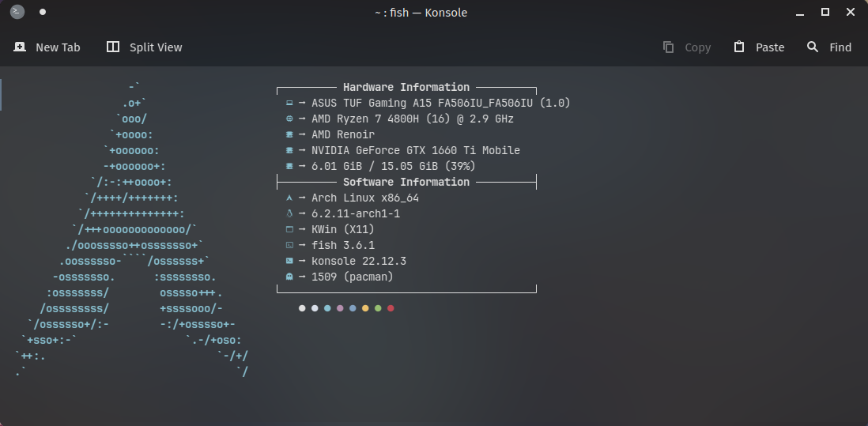Click the pin dot button in title bar
The height and width of the screenshot is (426, 868).
43,12
